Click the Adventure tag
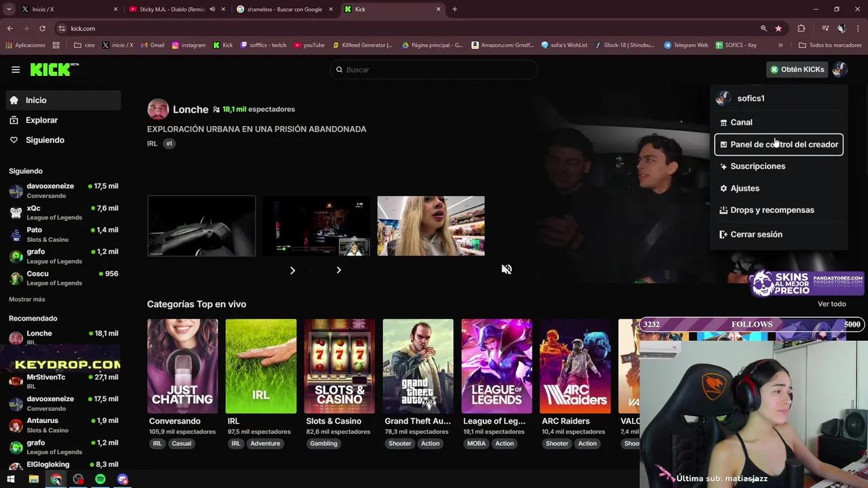The height and width of the screenshot is (488, 868). pos(265,443)
